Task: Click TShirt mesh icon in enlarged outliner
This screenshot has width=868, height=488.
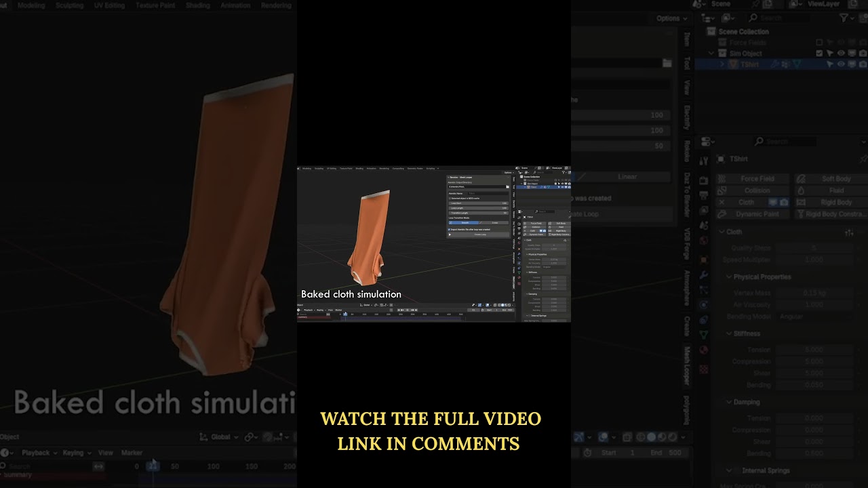Action: click(x=733, y=64)
